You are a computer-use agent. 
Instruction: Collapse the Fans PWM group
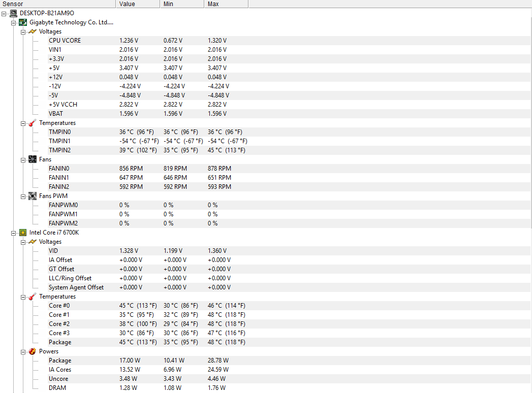(23, 196)
